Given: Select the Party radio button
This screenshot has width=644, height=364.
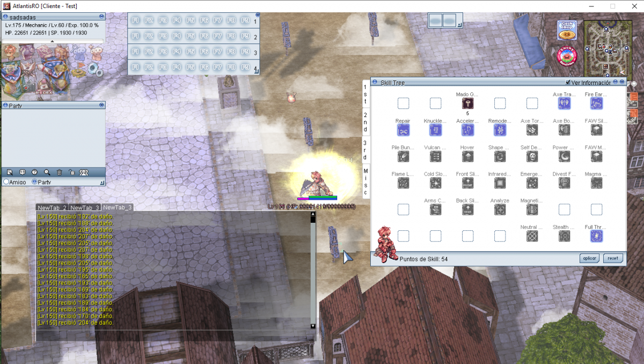Looking at the screenshot, I should pos(35,182).
